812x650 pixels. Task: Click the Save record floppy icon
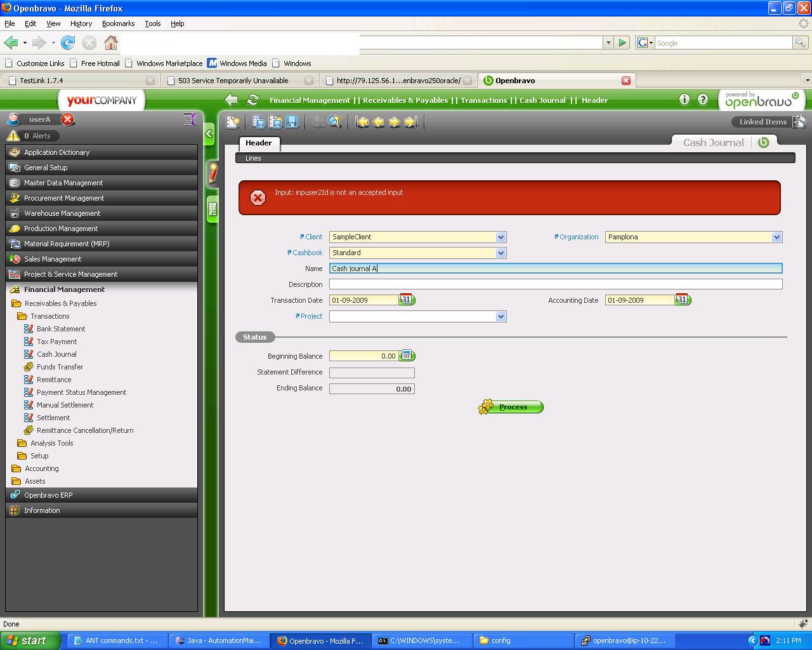tap(292, 122)
